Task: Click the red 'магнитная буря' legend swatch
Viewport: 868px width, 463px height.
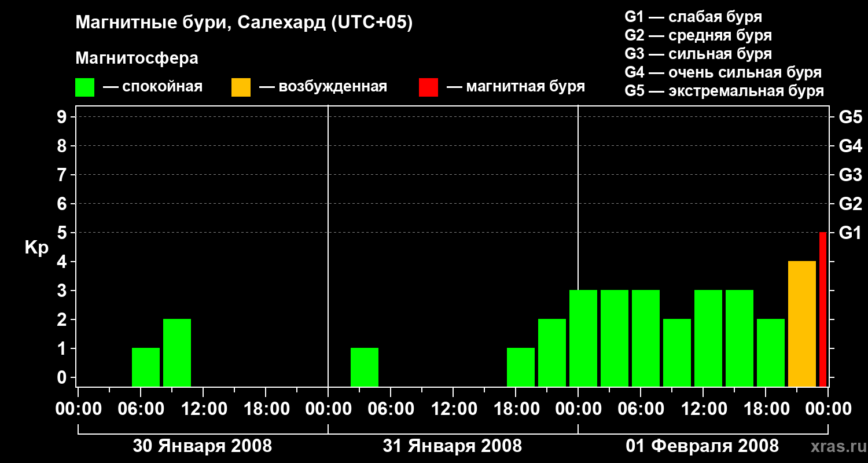Action: point(428,87)
